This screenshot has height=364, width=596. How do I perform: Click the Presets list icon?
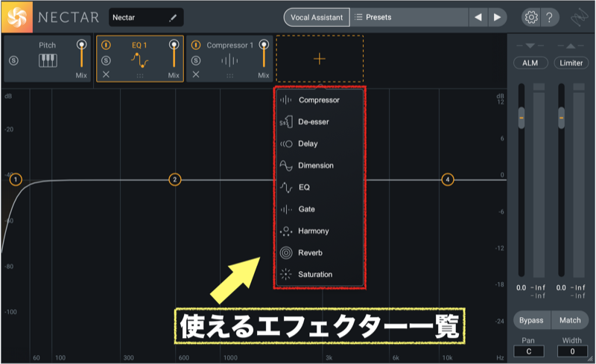click(358, 17)
